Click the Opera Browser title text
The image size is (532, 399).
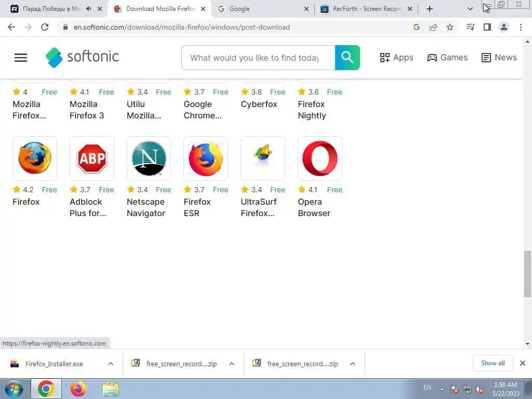pos(314,207)
